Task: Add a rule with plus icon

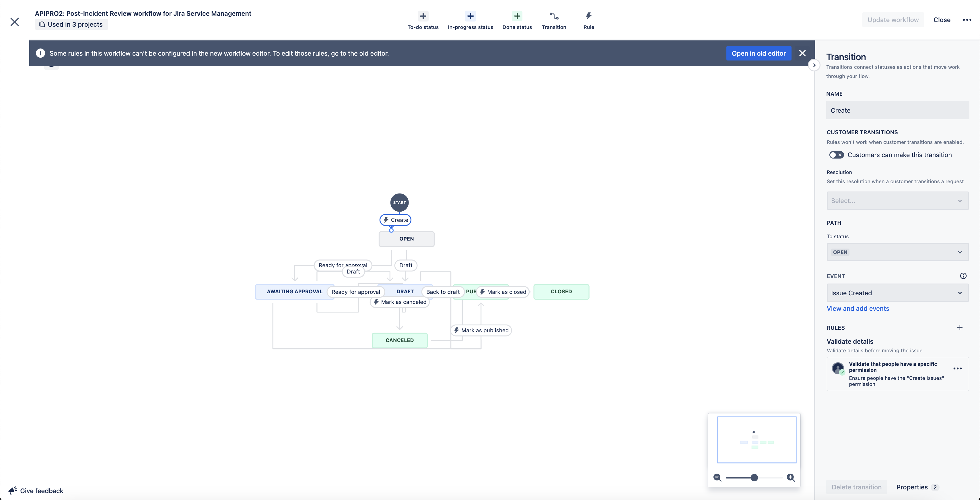Action: [x=959, y=327]
